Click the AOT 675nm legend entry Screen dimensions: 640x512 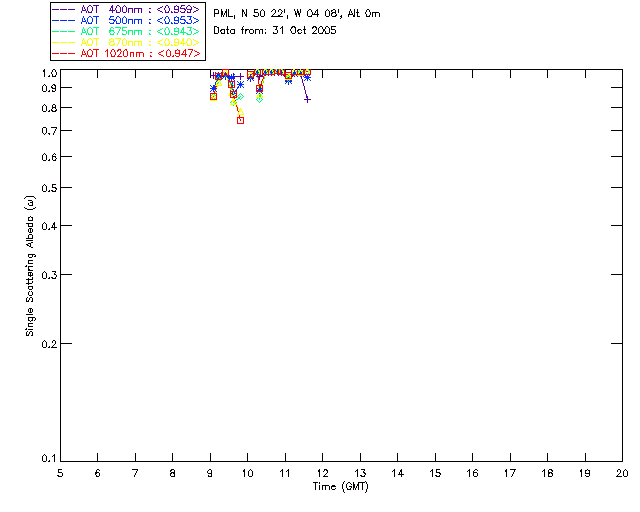click(x=126, y=31)
